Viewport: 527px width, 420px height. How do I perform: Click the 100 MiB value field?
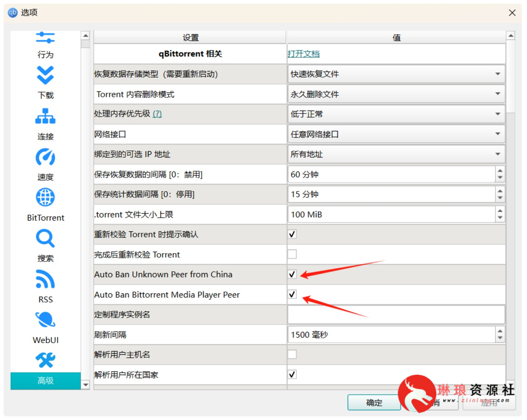click(392, 214)
